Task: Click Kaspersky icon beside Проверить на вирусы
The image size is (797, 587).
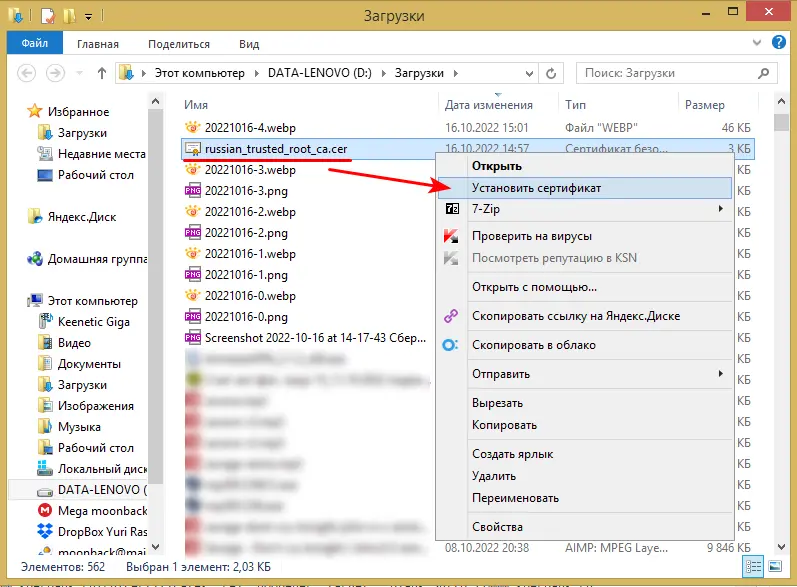Action: (451, 236)
